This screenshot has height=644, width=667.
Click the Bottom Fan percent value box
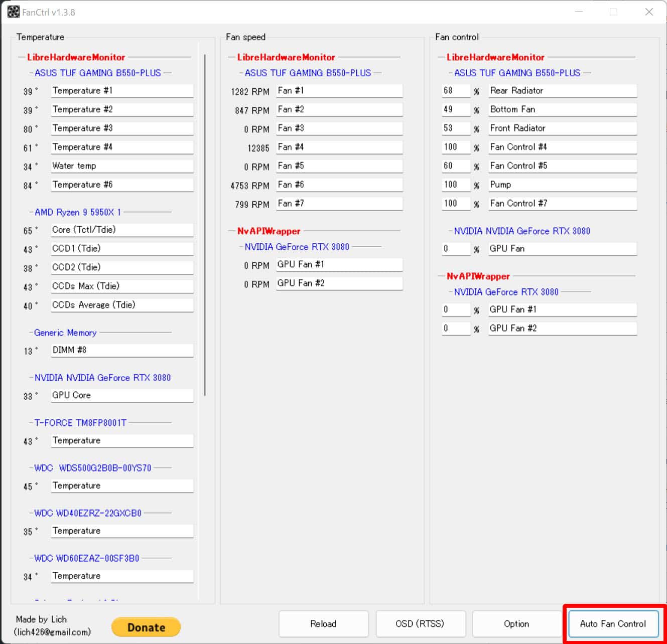click(456, 110)
